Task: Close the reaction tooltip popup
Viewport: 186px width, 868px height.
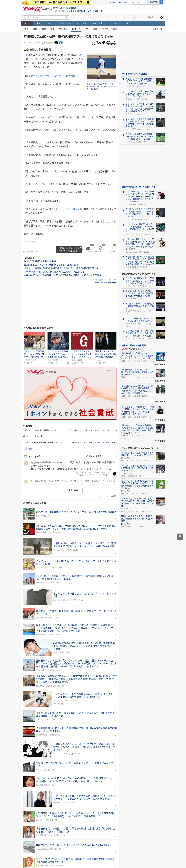Action: pyautogui.click(x=81, y=248)
